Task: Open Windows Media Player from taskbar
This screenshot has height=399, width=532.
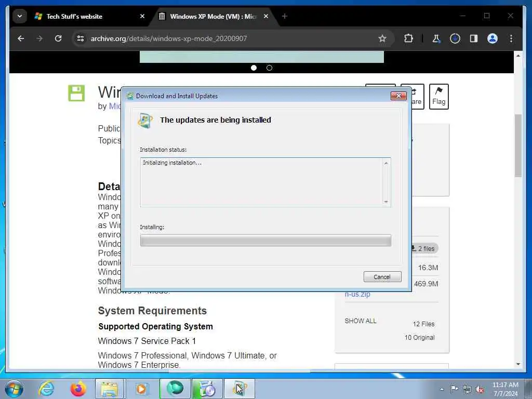Action: (x=141, y=389)
